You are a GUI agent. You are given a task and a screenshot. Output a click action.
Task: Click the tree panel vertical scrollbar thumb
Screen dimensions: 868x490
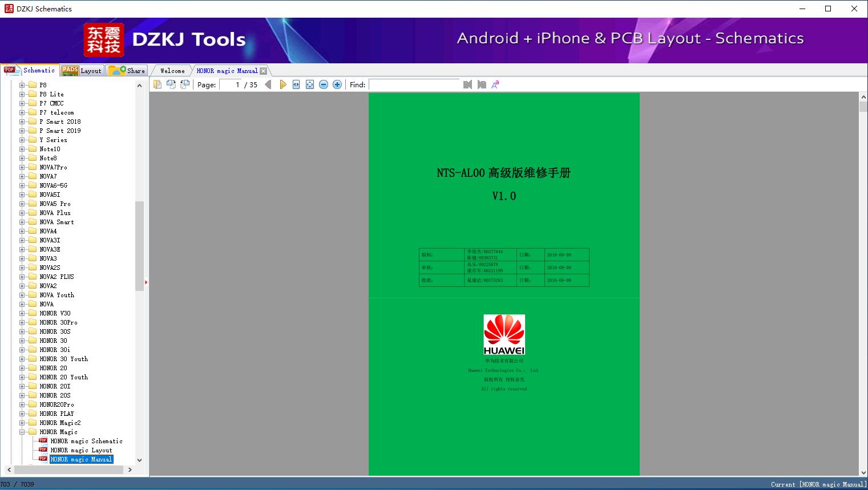[139, 246]
